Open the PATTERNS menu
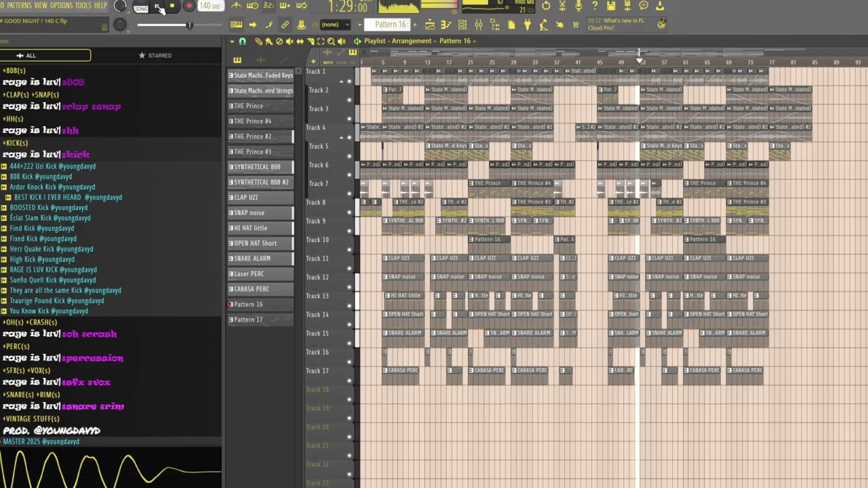 tap(19, 5)
